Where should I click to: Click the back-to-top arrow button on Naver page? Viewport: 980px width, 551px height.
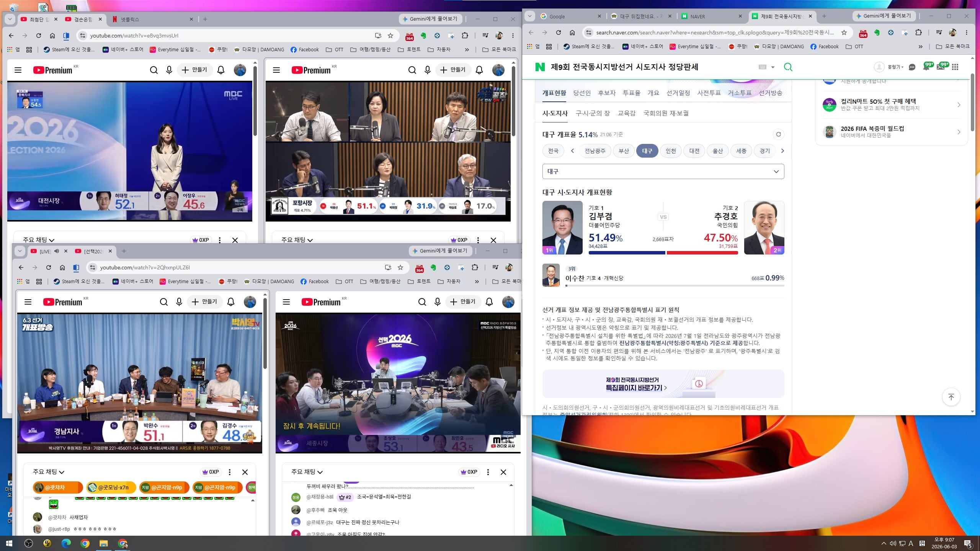(951, 397)
